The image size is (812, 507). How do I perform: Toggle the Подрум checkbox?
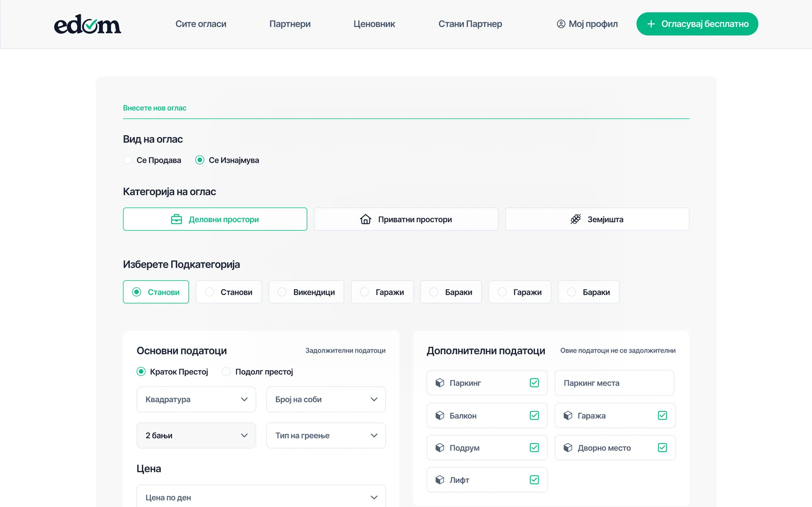pyautogui.click(x=534, y=447)
